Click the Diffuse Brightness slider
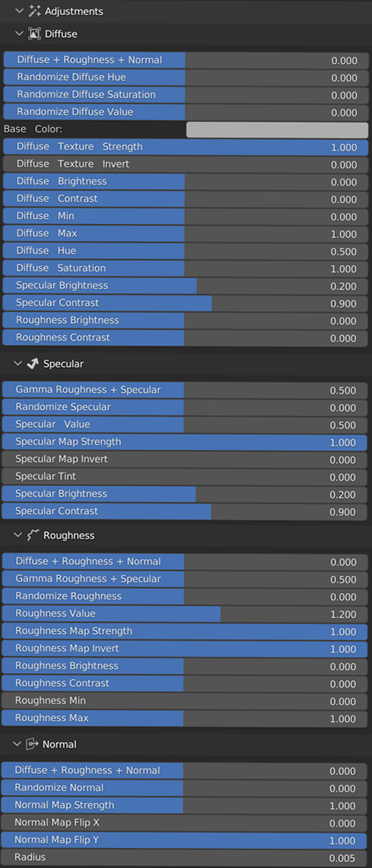This screenshot has width=372, height=868. tap(186, 182)
